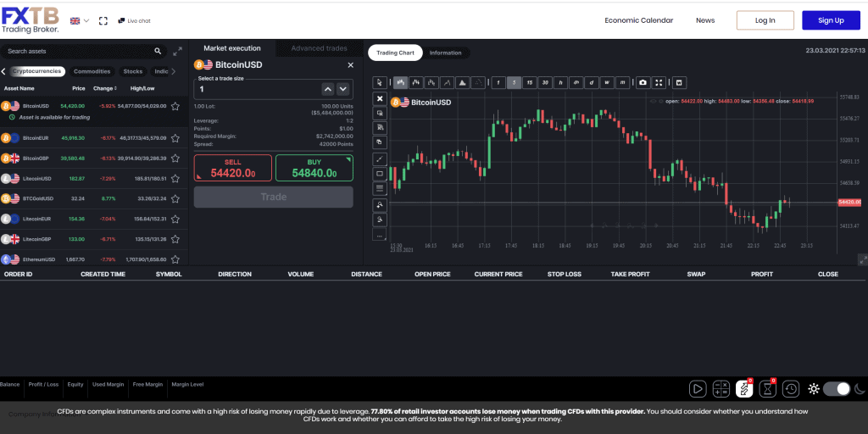The height and width of the screenshot is (434, 868).
Task: Expand the chart panel corner arrow icon
Action: coord(862,259)
